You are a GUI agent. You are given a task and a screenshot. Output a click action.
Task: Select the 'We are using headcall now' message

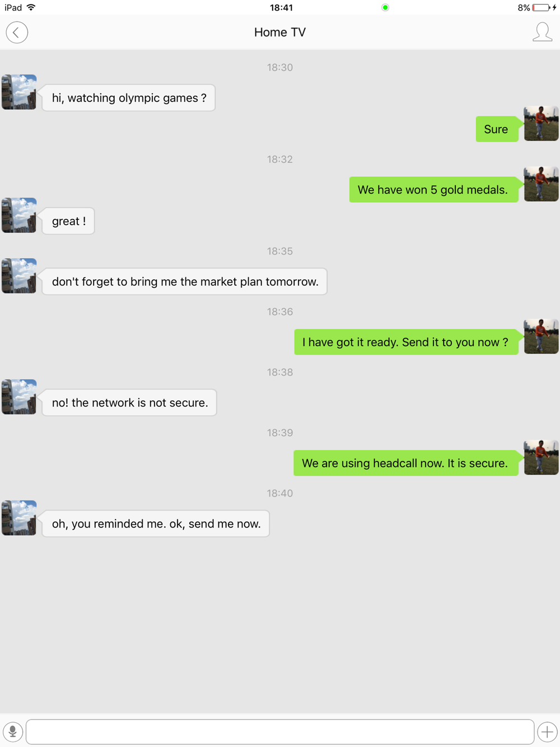(x=406, y=463)
